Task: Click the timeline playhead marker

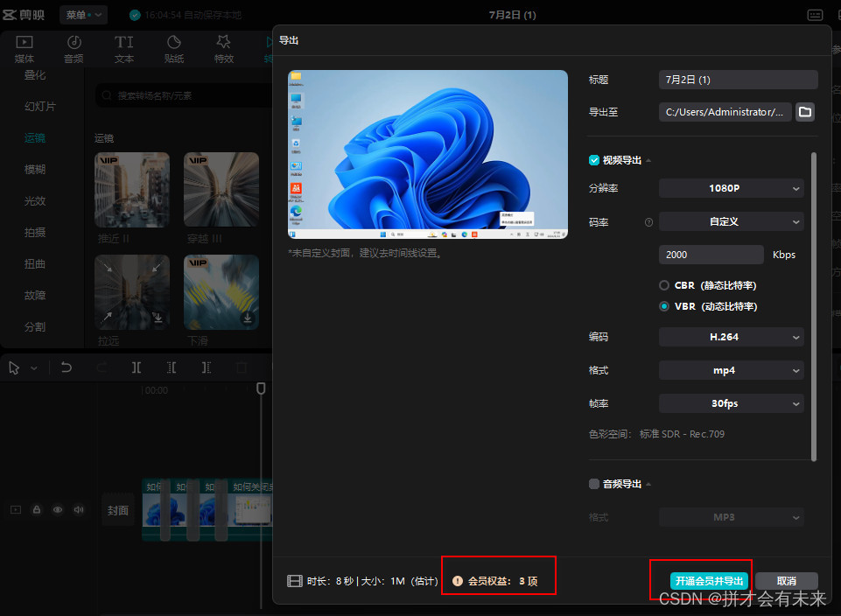Action: pyautogui.click(x=261, y=388)
